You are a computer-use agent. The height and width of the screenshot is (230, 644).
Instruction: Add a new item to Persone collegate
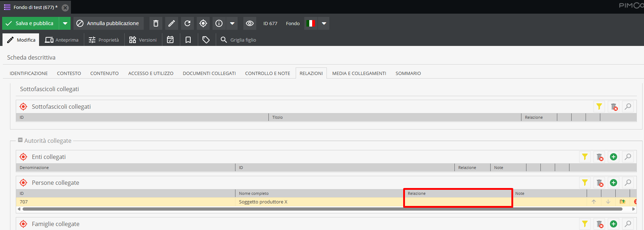pyautogui.click(x=614, y=183)
